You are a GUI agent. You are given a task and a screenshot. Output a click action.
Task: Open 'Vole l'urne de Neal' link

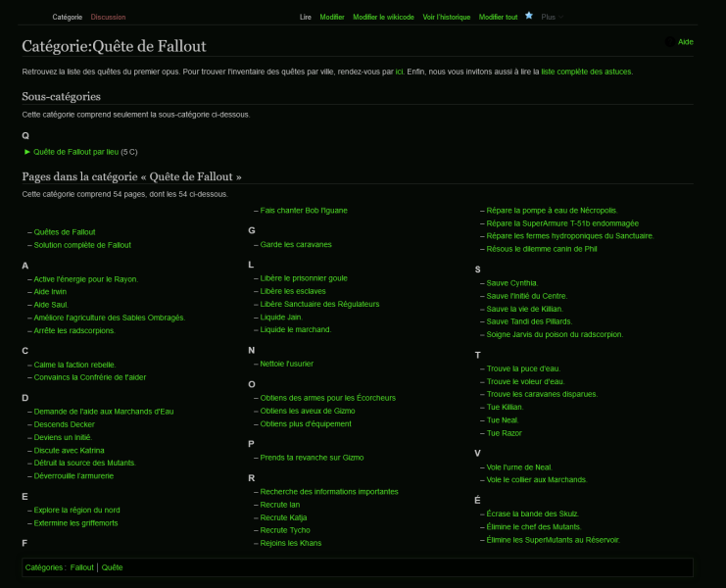(x=519, y=467)
